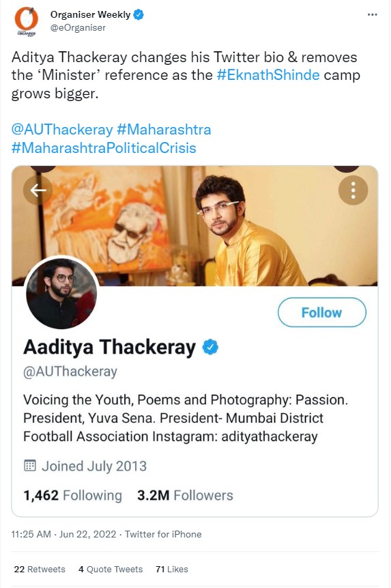View the 1,462 Following list
Screen dimensions: 391x588
click(x=72, y=495)
